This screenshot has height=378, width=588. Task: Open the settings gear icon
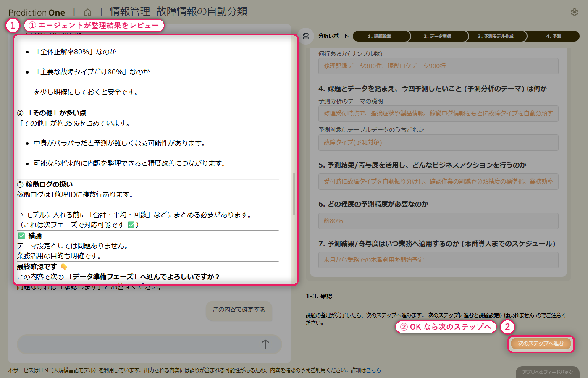coord(575,12)
